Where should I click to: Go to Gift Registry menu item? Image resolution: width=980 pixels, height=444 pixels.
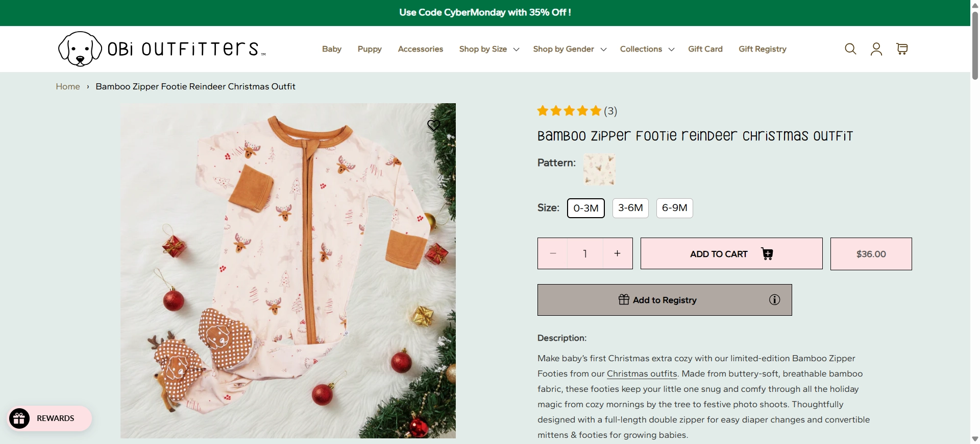pyautogui.click(x=762, y=49)
